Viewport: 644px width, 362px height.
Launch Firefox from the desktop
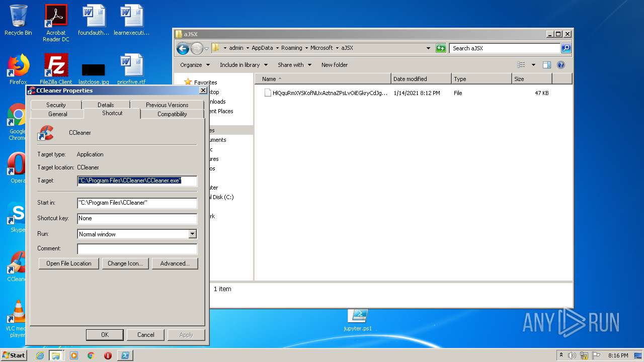[18, 69]
